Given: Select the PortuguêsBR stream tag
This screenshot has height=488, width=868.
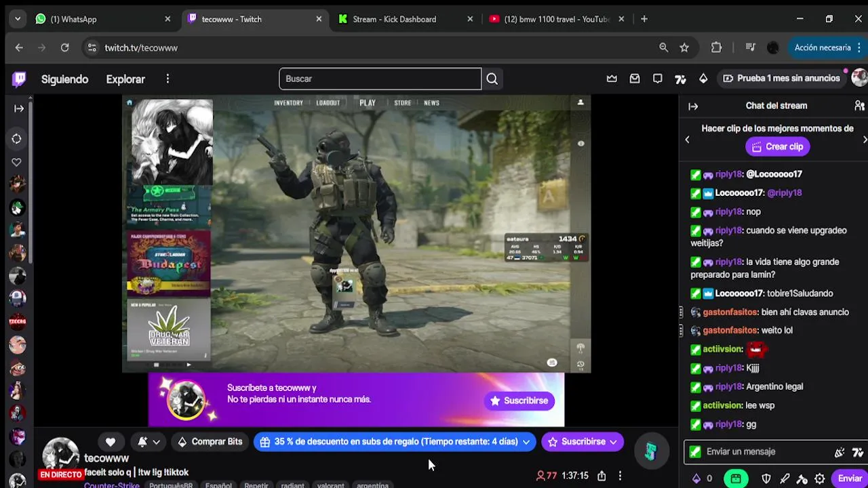Looking at the screenshot, I should [x=171, y=485].
